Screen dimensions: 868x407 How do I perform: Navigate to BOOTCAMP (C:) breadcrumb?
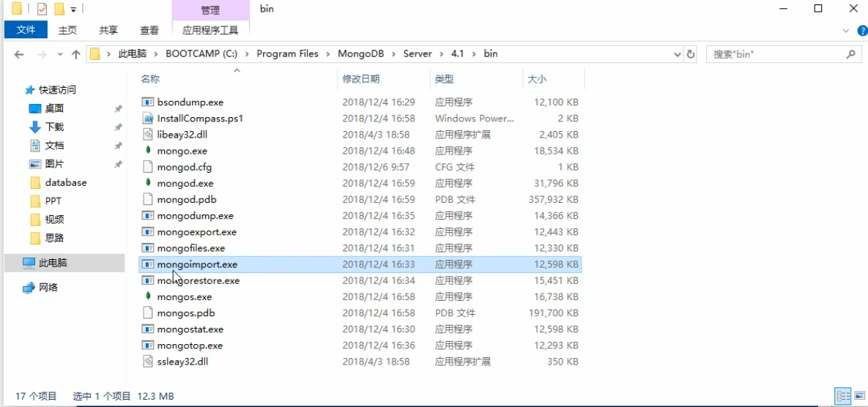[202, 54]
